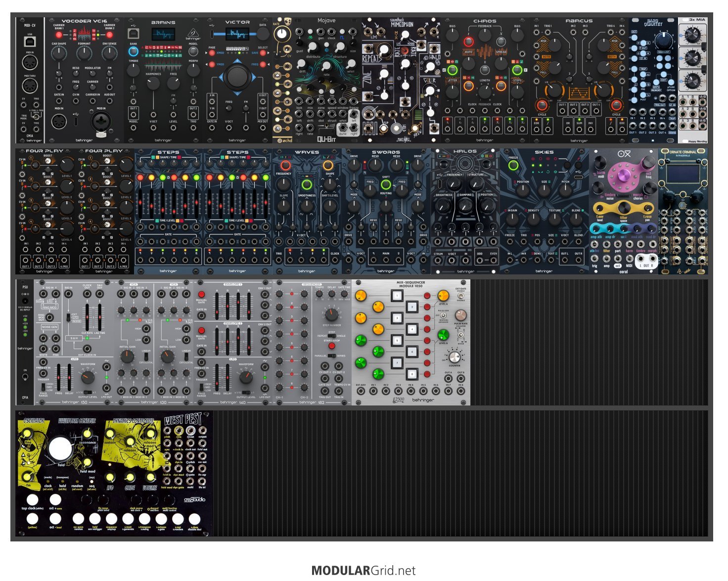Image resolution: width=728 pixels, height=581 pixels.
Task: Push step button 1 on Mix-Sequencer 1050
Action: coord(397,296)
